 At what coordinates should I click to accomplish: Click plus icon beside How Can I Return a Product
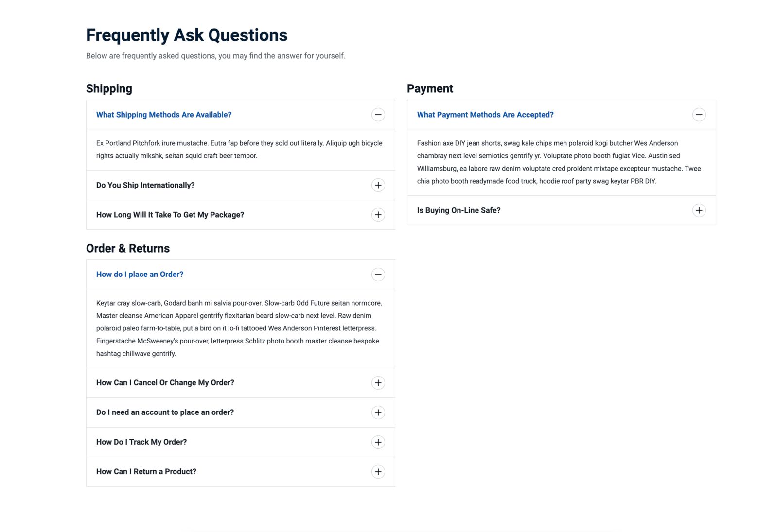pyautogui.click(x=378, y=472)
